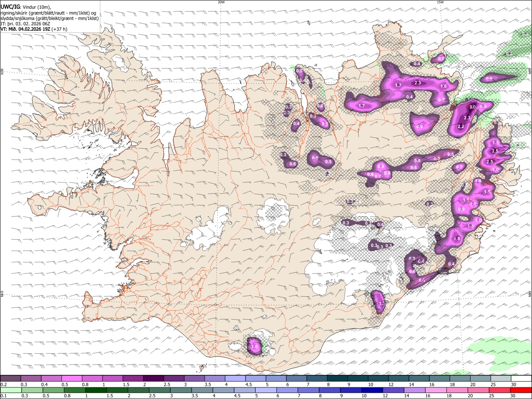Click the red 30 swatch in lower legend row
The width and height of the screenshot is (532, 399).
521,390
